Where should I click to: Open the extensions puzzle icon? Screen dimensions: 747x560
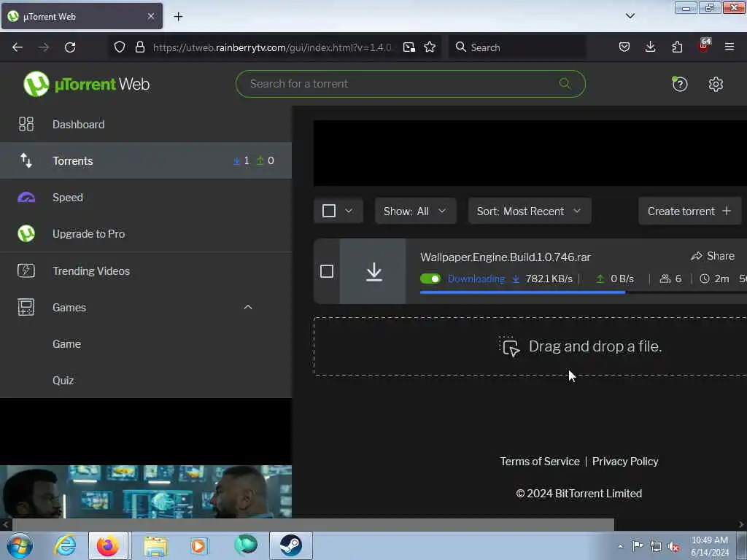tap(677, 47)
